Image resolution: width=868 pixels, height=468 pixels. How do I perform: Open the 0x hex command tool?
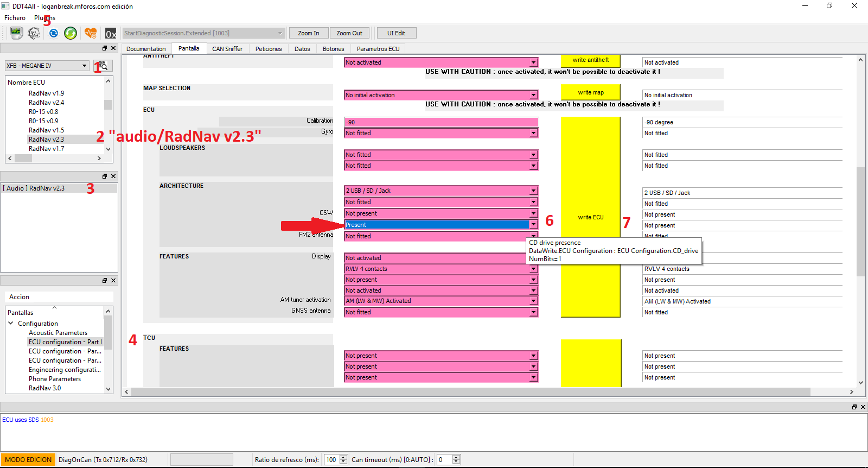click(111, 34)
